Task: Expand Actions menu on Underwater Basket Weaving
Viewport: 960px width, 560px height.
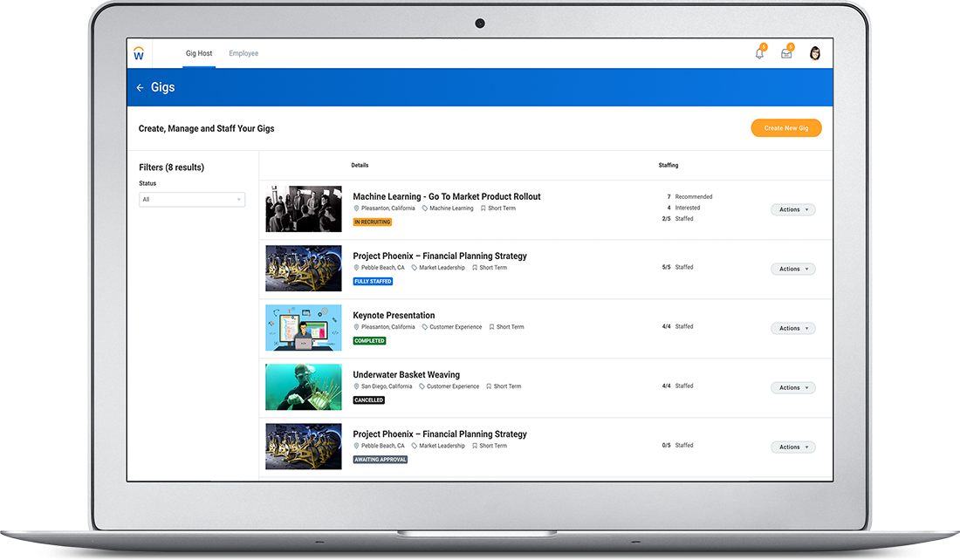Action: [792, 387]
